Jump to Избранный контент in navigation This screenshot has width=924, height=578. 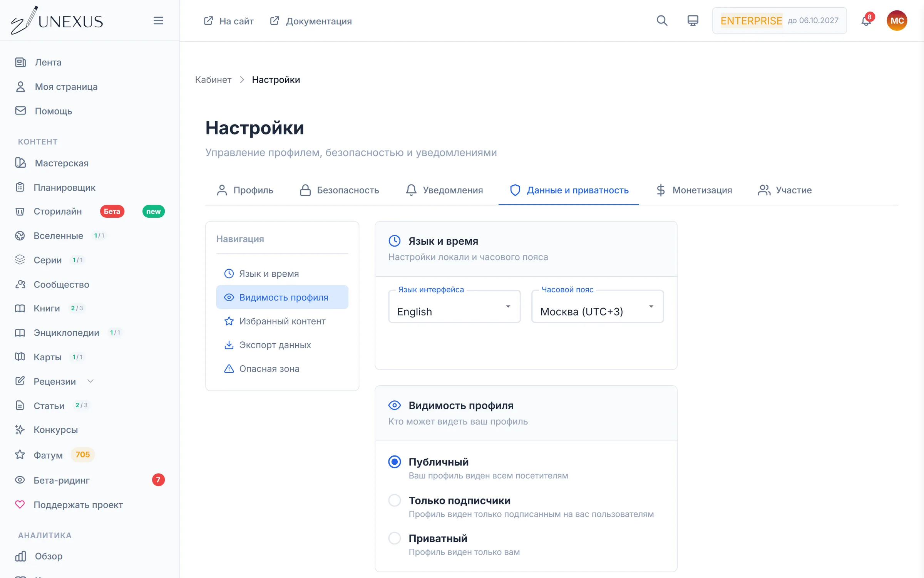[282, 321]
